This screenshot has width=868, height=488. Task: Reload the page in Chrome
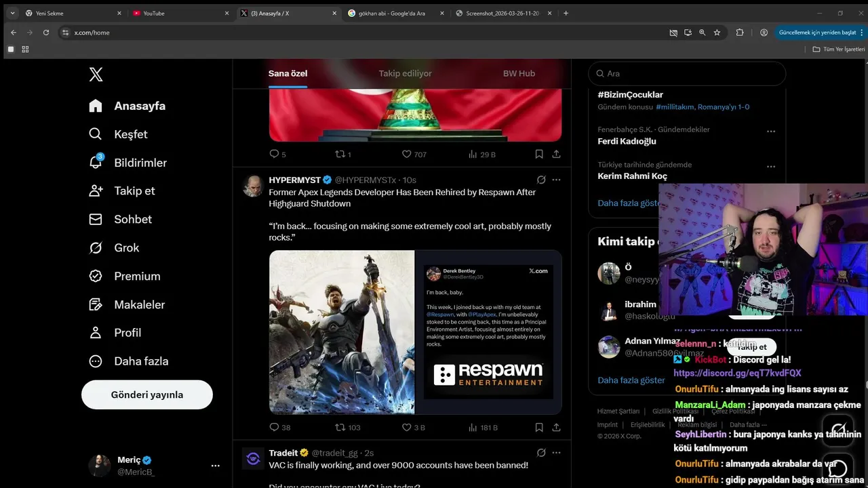[46, 33]
